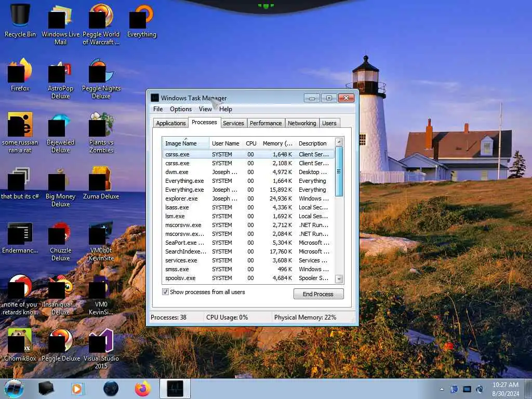Screen dimensions: 532x399
Task: Select the lsm.exe process row
Action: pyautogui.click(x=248, y=216)
